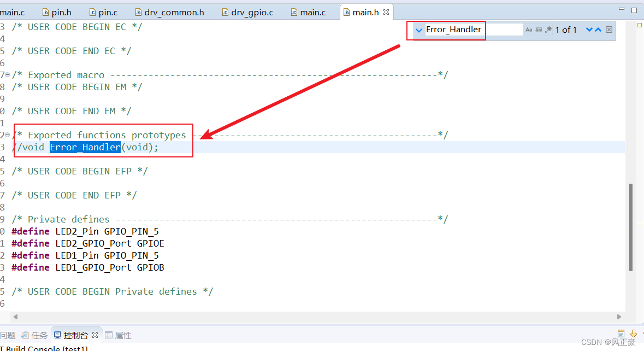The width and height of the screenshot is (644, 351).
Task: Click the 'USER CODE END EC' comment
Action: [x=72, y=51]
